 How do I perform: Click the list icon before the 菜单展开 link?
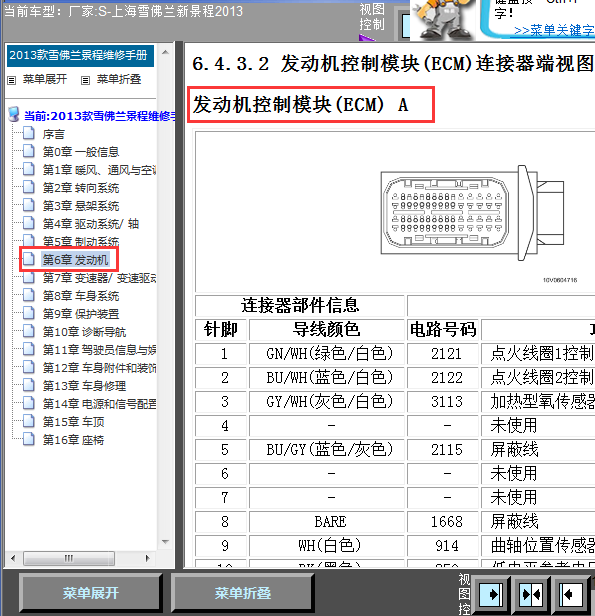12,81
